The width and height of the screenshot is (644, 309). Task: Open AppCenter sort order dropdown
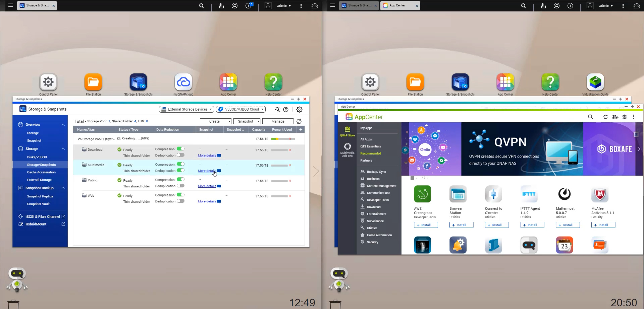[x=425, y=178]
